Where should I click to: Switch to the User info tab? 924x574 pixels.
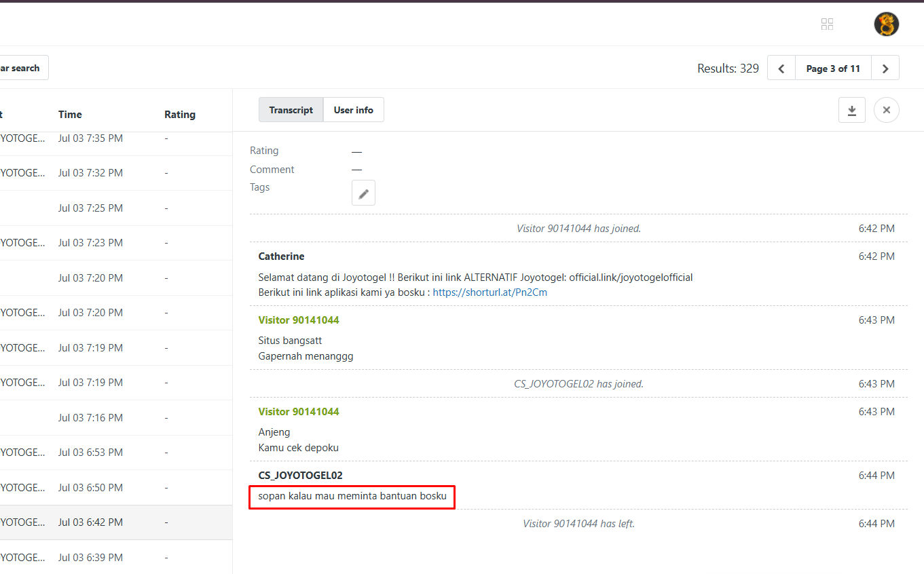tap(354, 110)
